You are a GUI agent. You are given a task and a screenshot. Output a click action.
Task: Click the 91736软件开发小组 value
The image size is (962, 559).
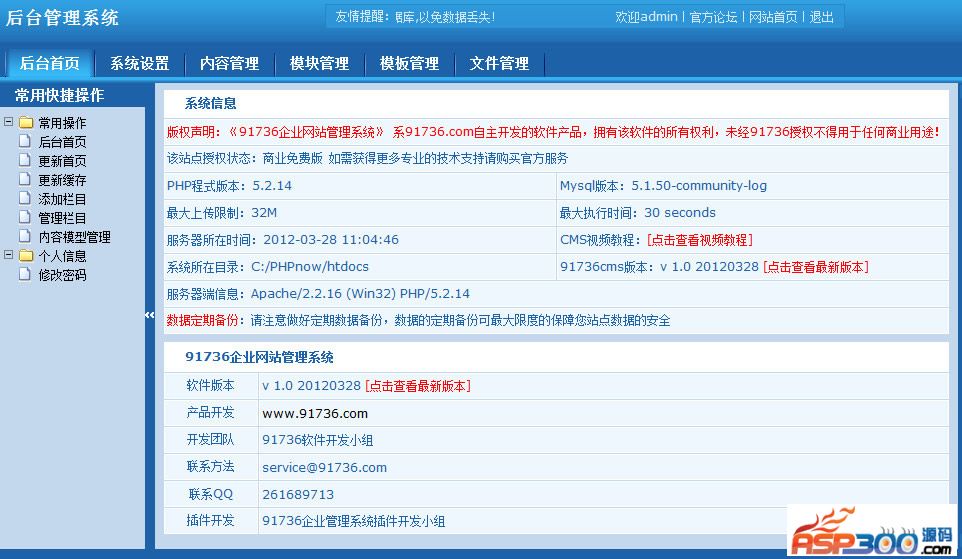[317, 440]
